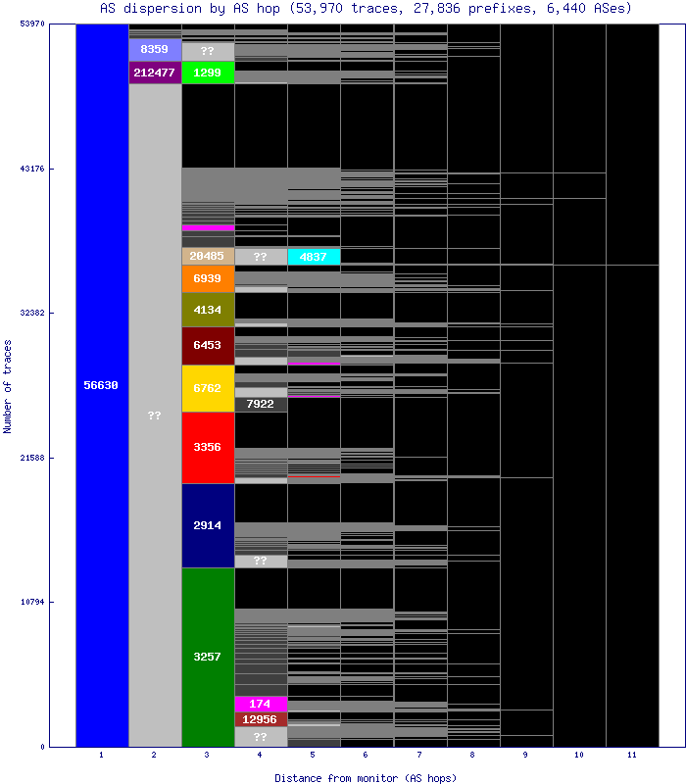The height and width of the screenshot is (784, 686).
Task: Select the cyan 4837 block
Action: [314, 256]
